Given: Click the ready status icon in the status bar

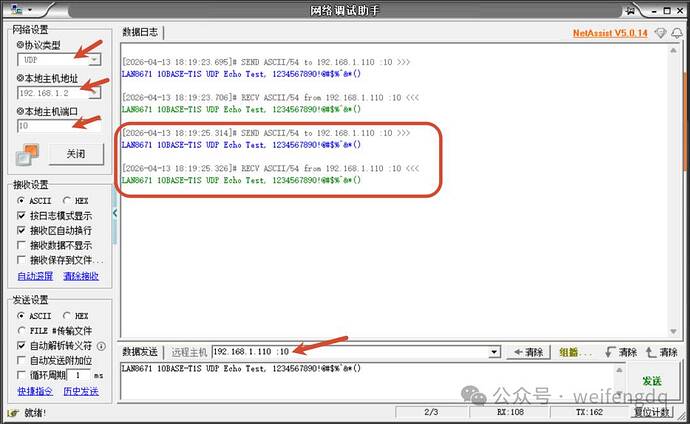Looking at the screenshot, I should tap(13, 413).
